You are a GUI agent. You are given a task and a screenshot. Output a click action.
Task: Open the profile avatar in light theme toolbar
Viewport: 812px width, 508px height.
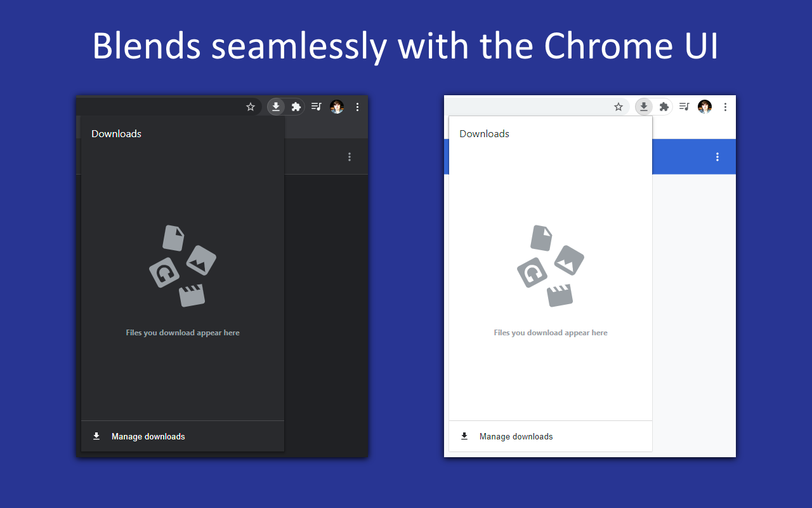coord(705,107)
